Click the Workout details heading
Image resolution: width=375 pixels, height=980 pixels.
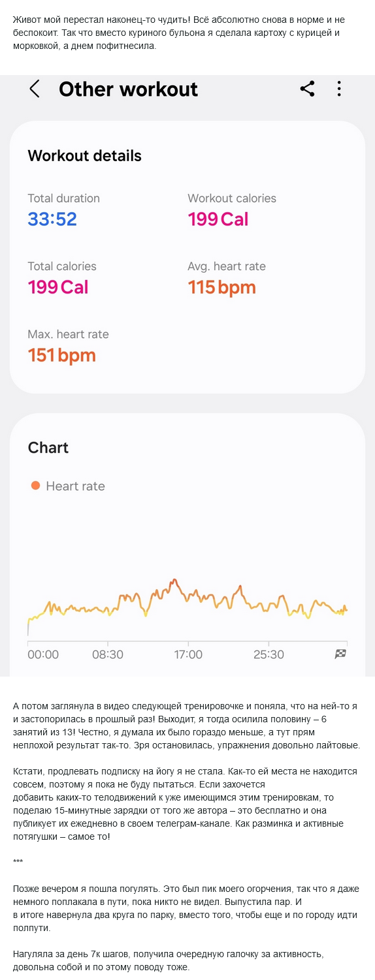point(84,156)
